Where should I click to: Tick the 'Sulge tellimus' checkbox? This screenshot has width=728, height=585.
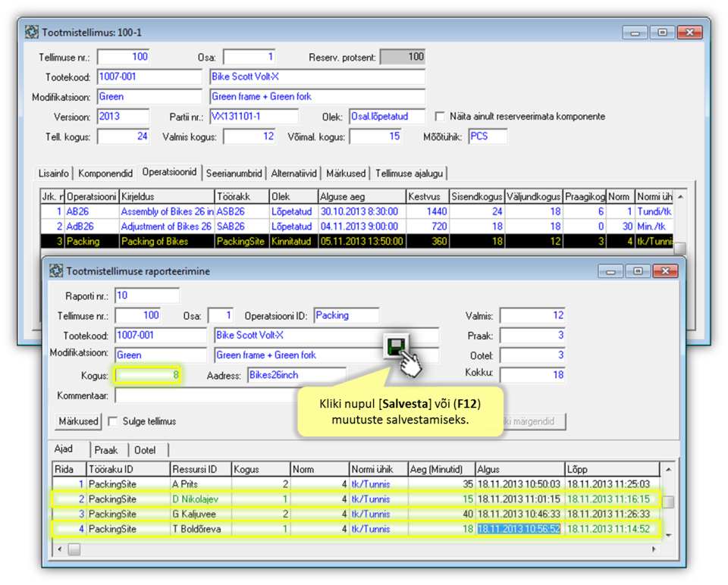click(x=112, y=421)
